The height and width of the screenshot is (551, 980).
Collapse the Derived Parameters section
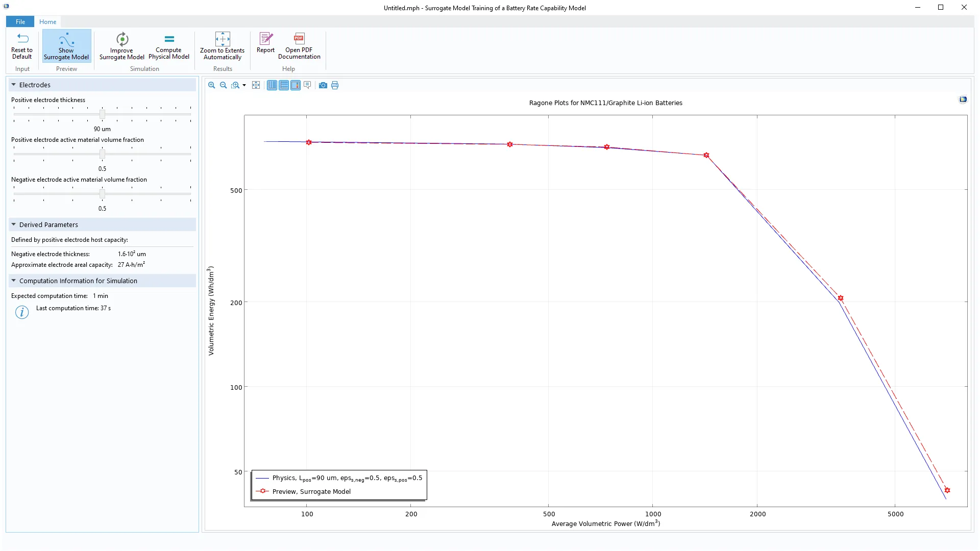(x=14, y=224)
